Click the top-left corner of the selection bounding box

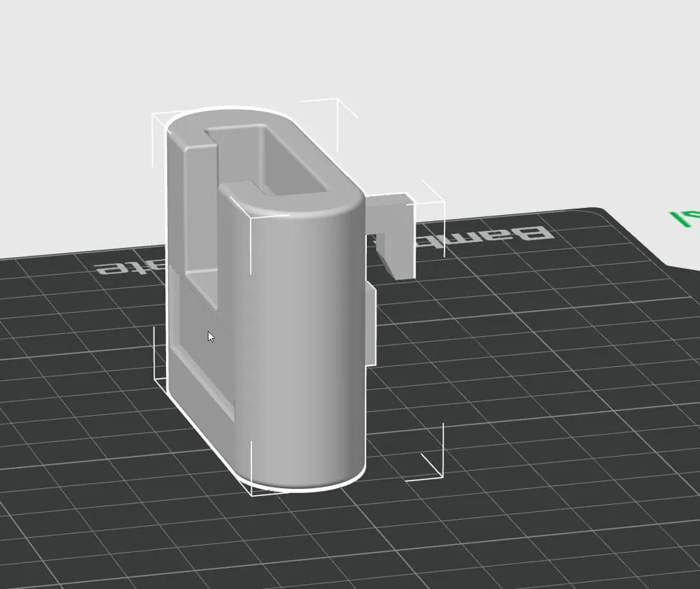pyautogui.click(x=153, y=112)
